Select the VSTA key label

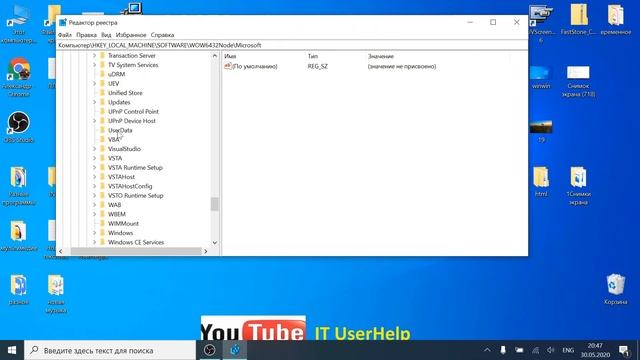click(115, 158)
